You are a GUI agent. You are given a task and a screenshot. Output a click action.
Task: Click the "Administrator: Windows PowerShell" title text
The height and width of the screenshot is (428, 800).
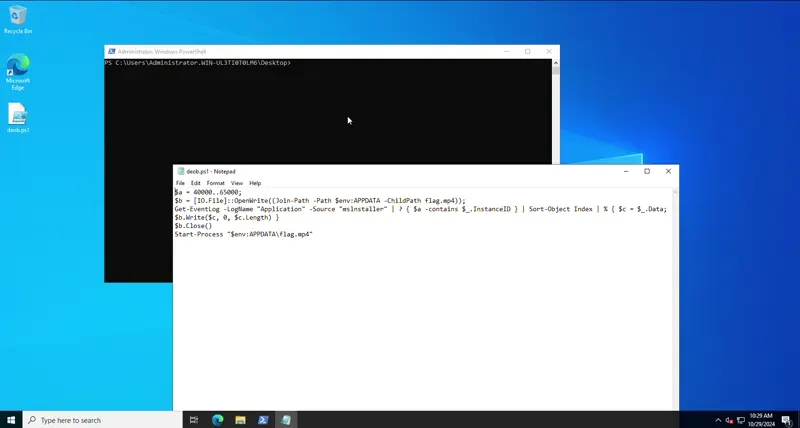pyautogui.click(x=162, y=52)
